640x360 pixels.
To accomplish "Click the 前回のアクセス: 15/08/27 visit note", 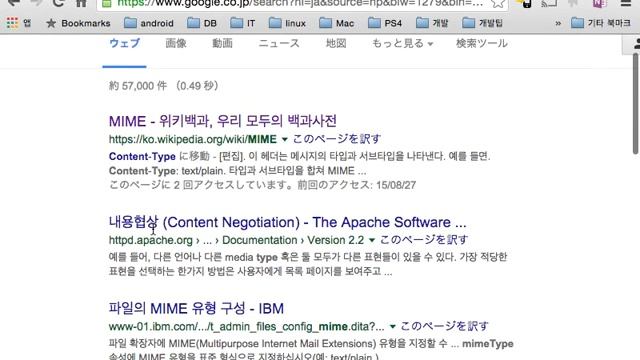I will coord(356,185).
